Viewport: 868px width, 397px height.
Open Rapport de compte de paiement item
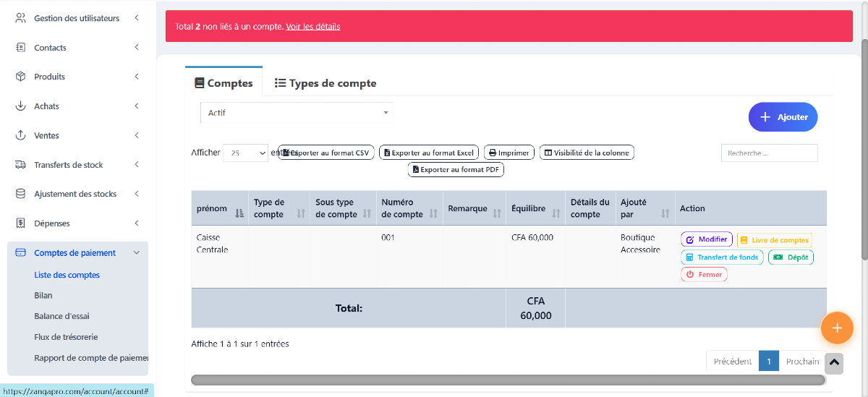coord(90,358)
